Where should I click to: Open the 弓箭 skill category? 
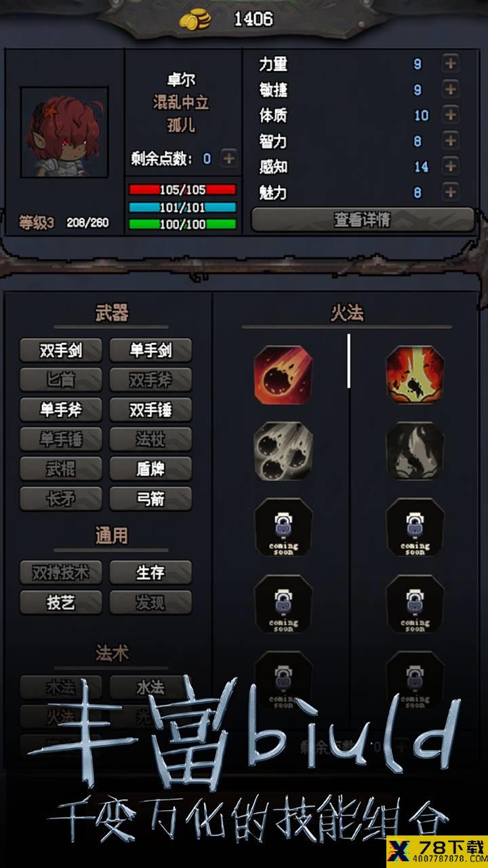coord(150,499)
